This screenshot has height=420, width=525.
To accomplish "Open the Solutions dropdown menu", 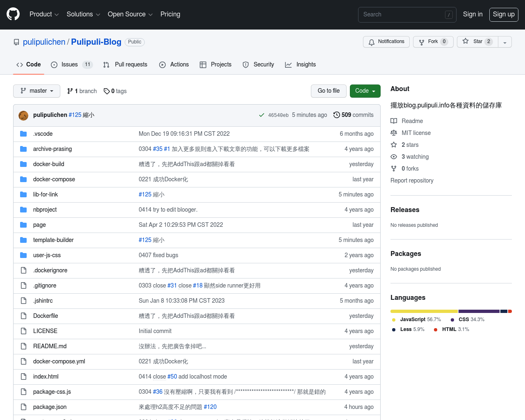I will pos(84,14).
